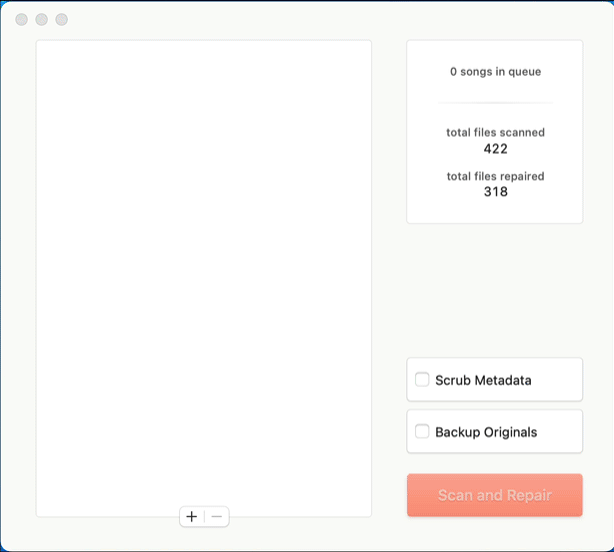This screenshot has width=614, height=552.
Task: Click the minus button to remove songs
Action: (x=217, y=516)
